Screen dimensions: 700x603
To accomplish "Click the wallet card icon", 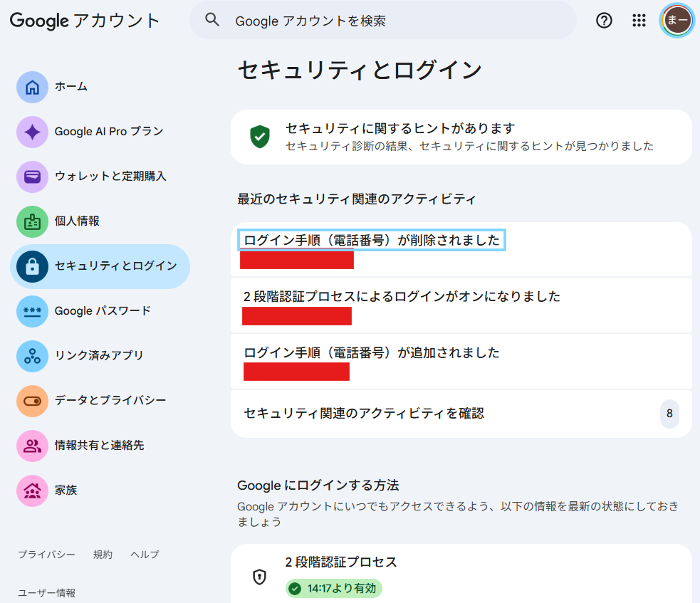I will [32, 177].
